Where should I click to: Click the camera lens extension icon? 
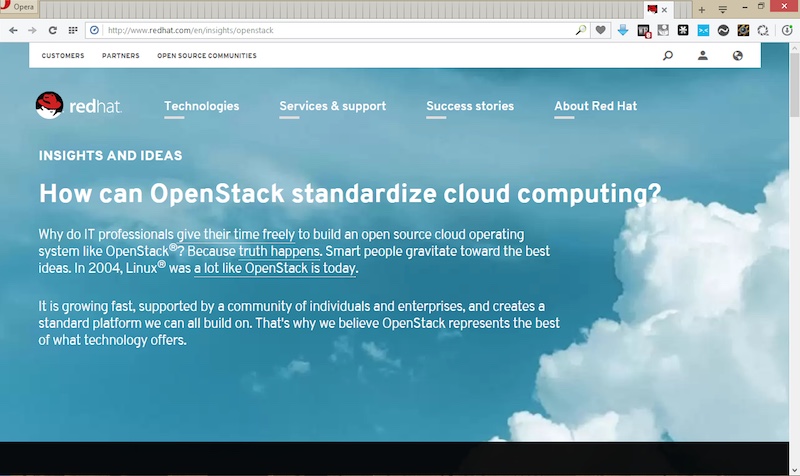[743, 30]
